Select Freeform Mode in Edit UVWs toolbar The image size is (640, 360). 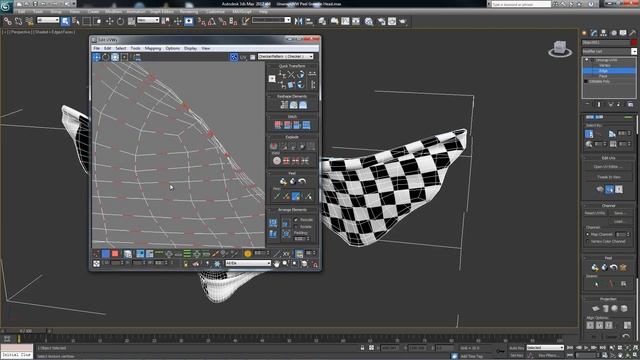click(x=124, y=57)
